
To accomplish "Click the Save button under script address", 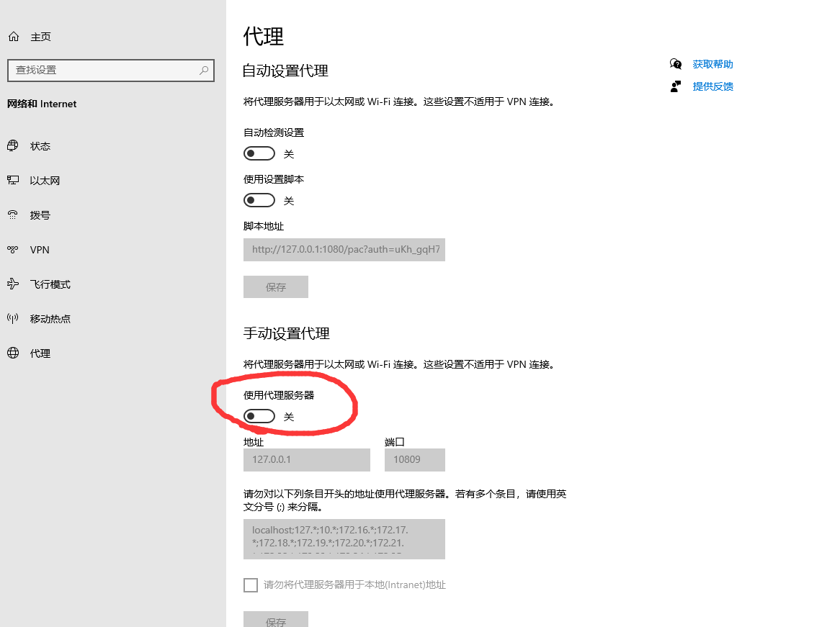I will click(276, 287).
